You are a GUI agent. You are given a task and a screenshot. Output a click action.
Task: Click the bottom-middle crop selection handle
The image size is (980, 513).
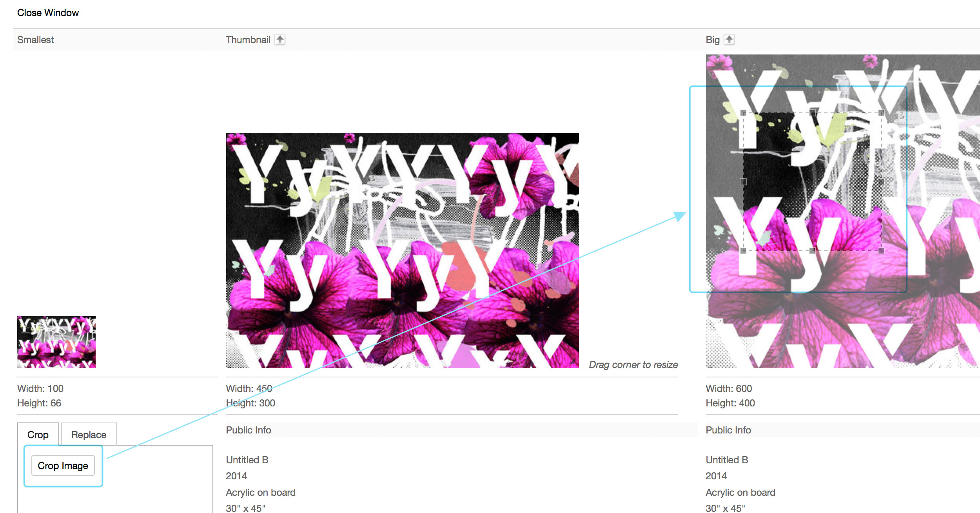pos(812,251)
